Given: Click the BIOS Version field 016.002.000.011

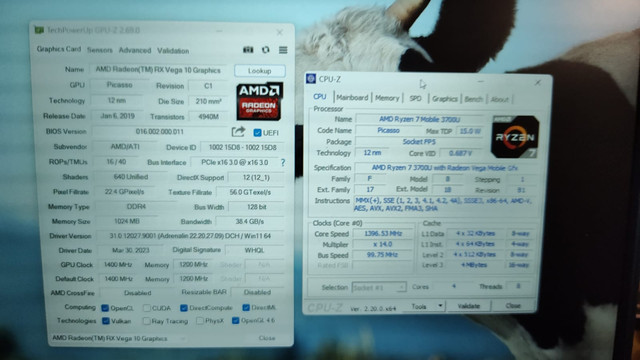Looking at the screenshot, I should click(159, 131).
